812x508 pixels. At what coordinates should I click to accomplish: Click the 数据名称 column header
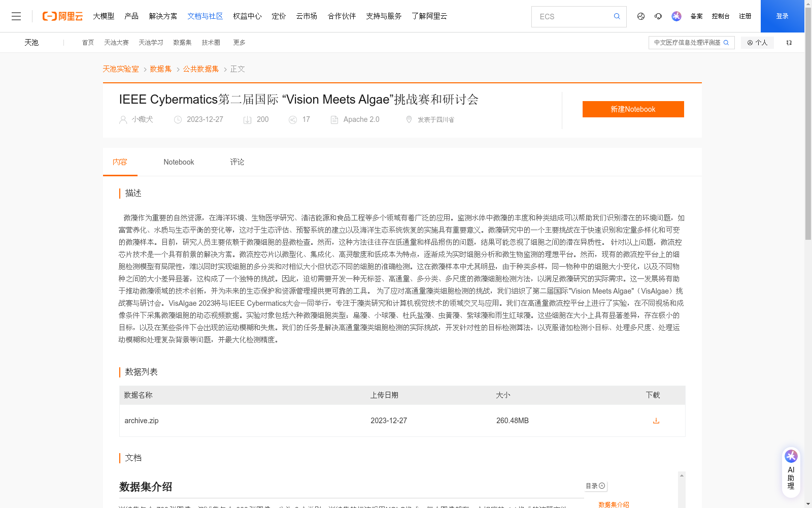point(138,395)
